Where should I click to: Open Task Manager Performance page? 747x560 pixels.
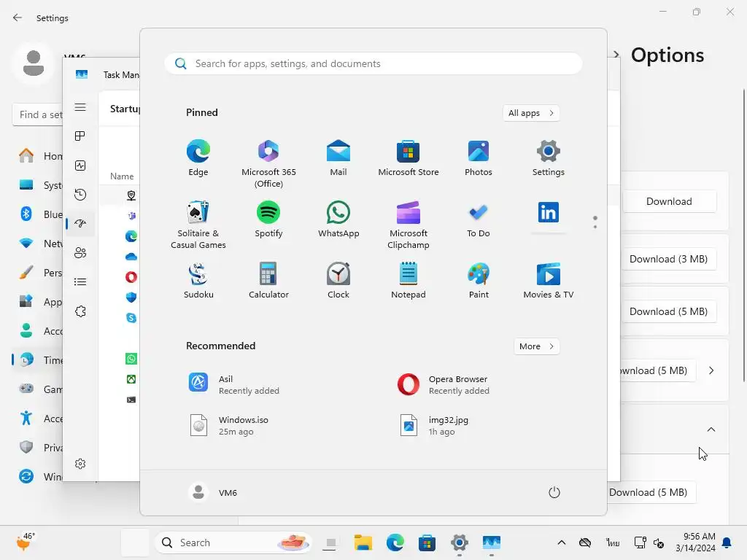80,166
